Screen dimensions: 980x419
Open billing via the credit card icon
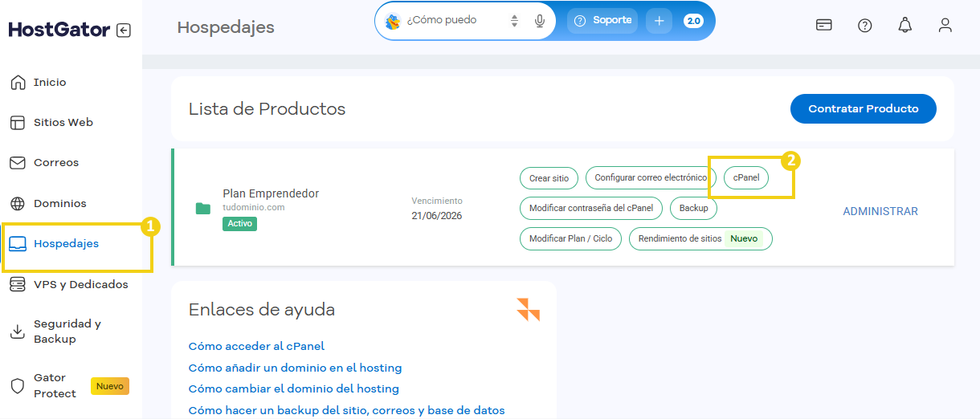[x=824, y=25]
